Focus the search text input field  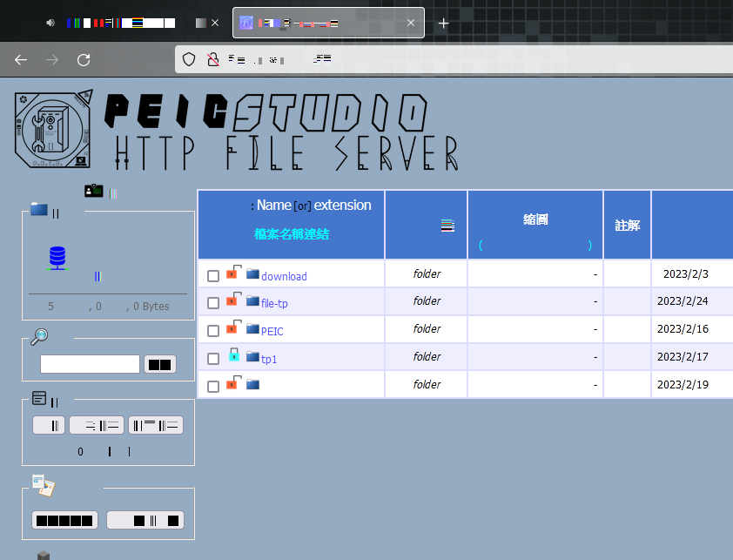(90, 364)
